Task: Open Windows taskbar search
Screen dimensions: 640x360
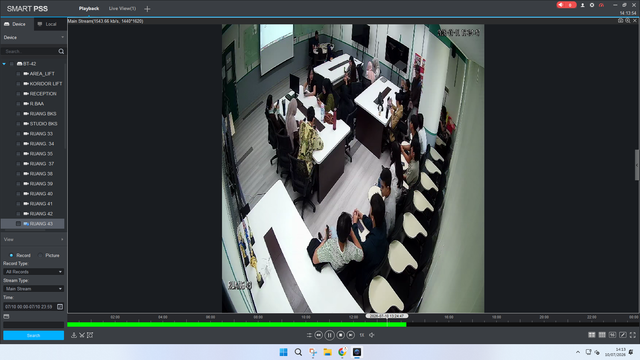Action: pyautogui.click(x=298, y=352)
